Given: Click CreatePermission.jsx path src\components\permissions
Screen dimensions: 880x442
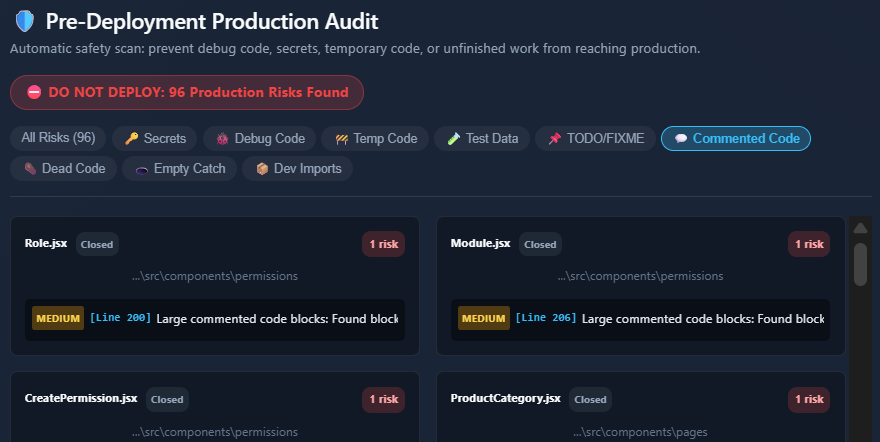Looking at the screenshot, I should 215,432.
